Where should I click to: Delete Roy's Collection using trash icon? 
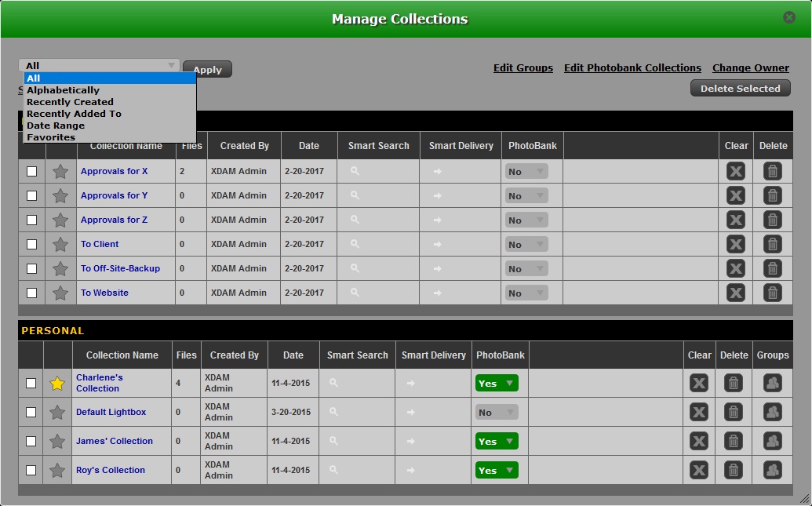[733, 471]
